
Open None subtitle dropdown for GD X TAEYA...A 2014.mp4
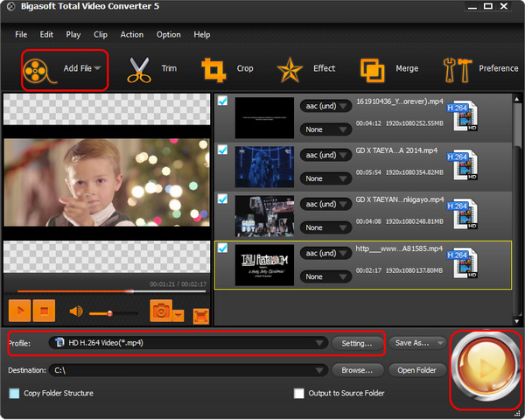click(x=325, y=178)
